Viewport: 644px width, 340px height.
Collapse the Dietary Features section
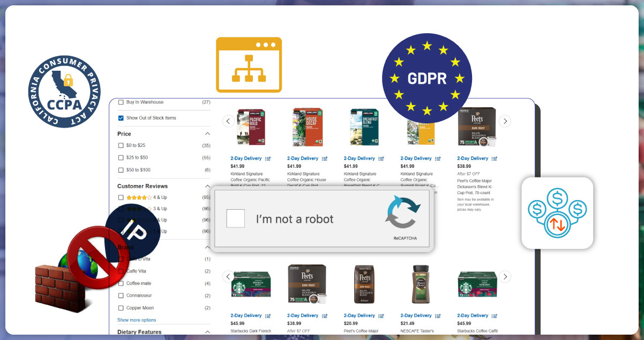coord(207,332)
